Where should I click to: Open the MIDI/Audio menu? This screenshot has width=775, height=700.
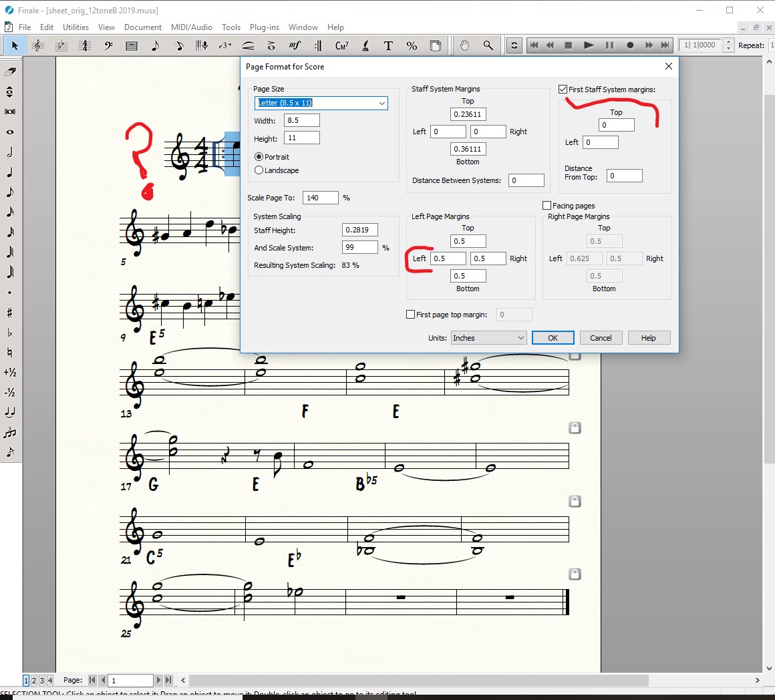coord(191,27)
